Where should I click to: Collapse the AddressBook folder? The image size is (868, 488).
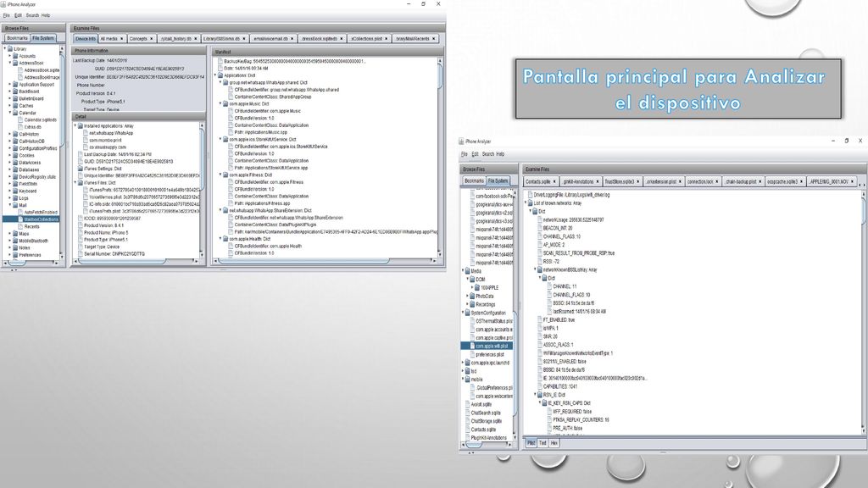click(x=9, y=63)
